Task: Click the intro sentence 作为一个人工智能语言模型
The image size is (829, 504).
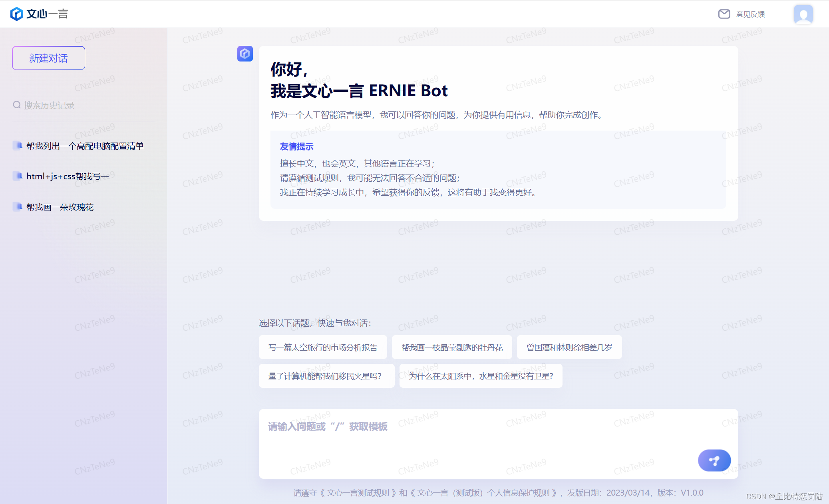Action: 321,115
